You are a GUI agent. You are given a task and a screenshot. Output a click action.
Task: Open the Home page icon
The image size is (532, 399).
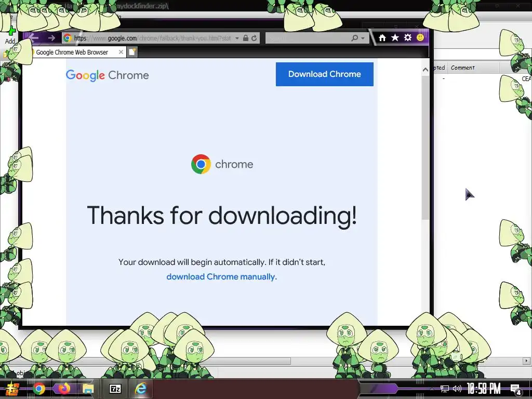click(382, 37)
